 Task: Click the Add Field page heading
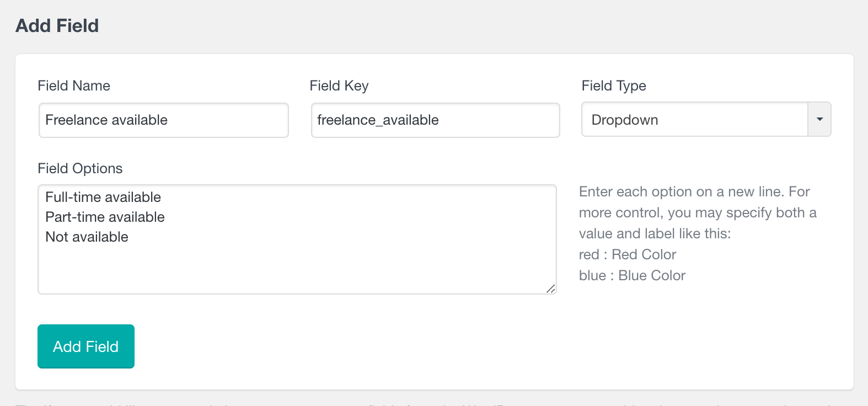tap(57, 25)
